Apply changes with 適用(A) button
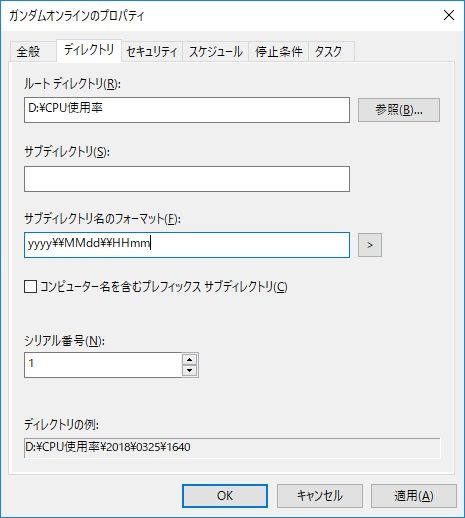Screen dimensions: 465x518 pyautogui.click(x=414, y=496)
